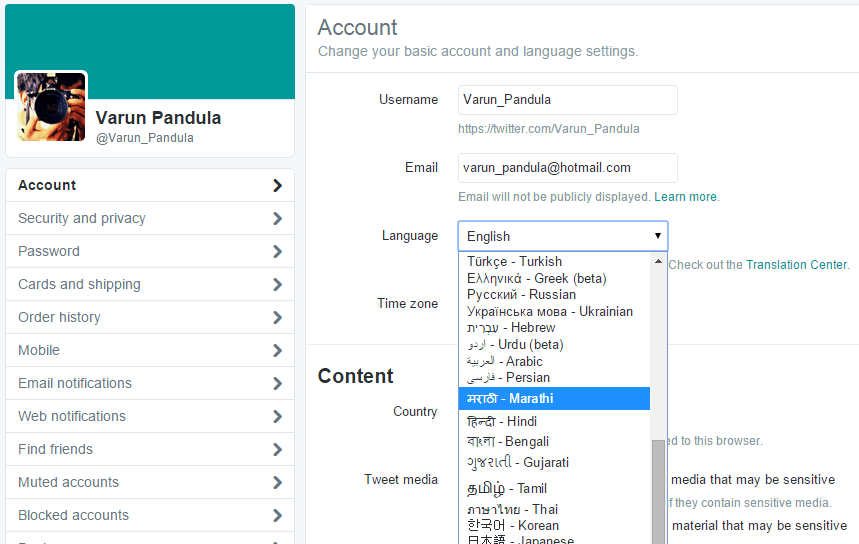Screen dimensions: 859x544
Task: Open the Account settings tab
Action: (48, 185)
